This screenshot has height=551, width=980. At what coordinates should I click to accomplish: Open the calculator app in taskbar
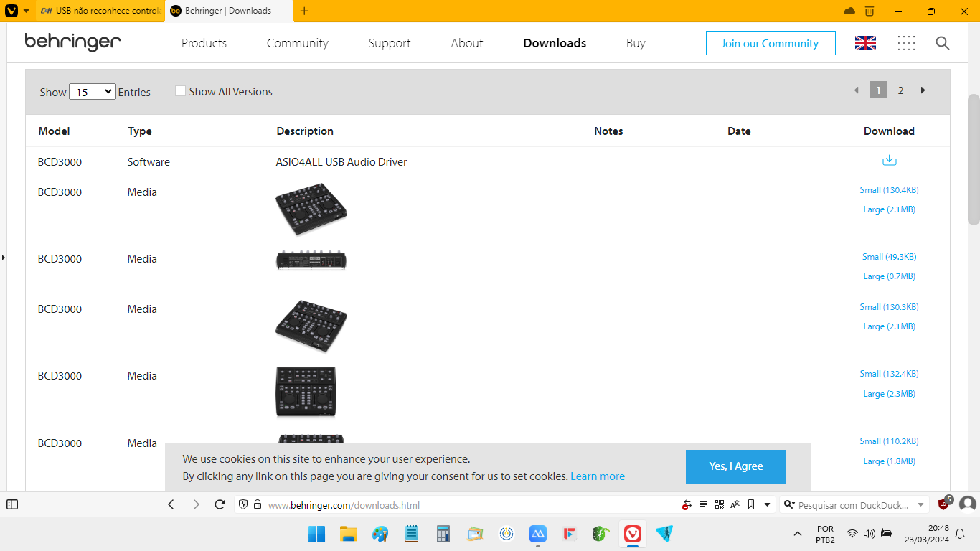tap(443, 534)
